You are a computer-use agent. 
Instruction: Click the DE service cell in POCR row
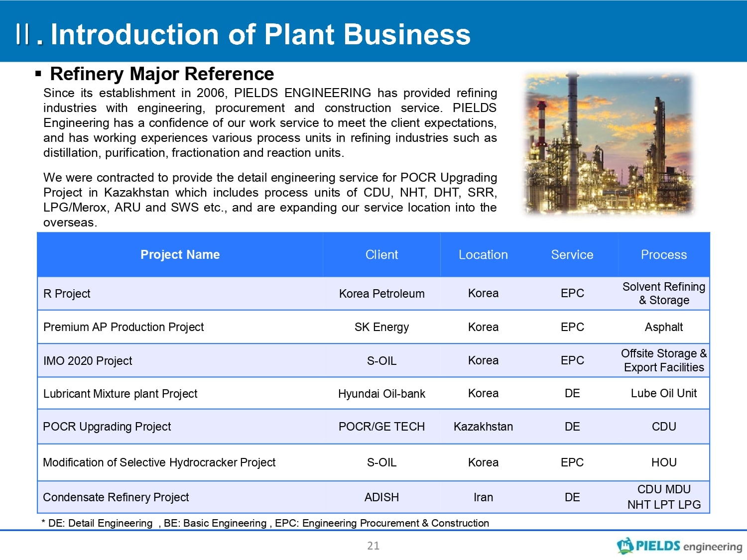coord(572,427)
